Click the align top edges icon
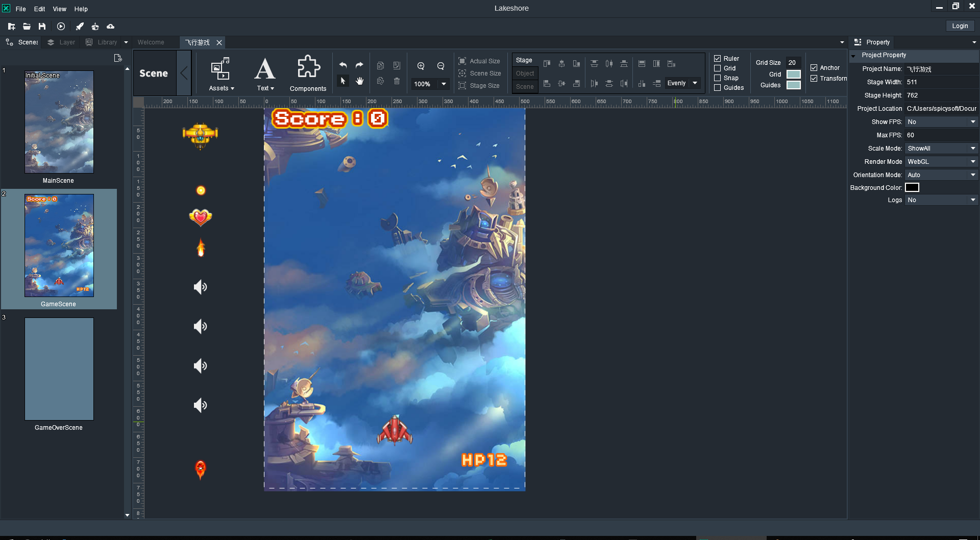Image resolution: width=980 pixels, height=540 pixels. [x=547, y=64]
